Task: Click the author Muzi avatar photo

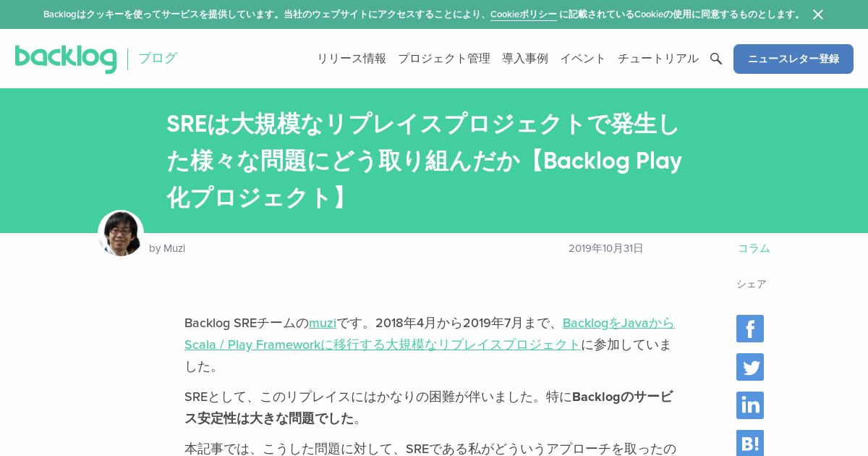Action: tap(121, 233)
